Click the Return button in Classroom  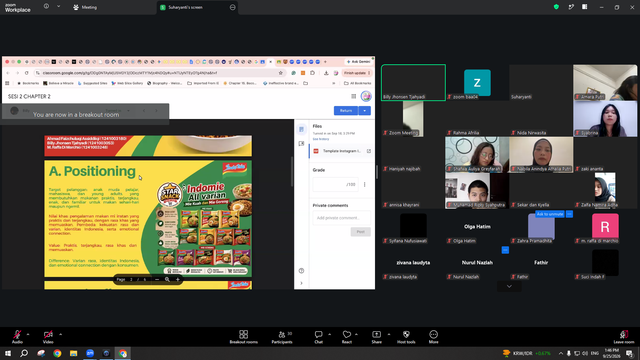(346, 111)
